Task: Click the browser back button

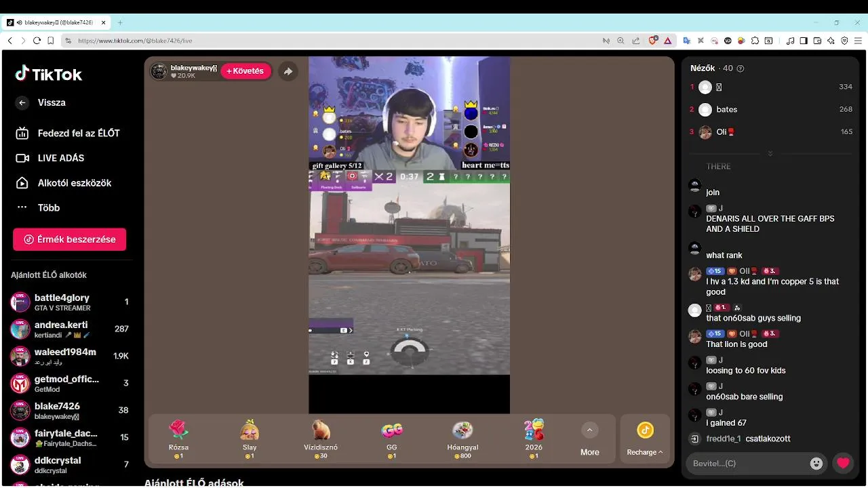Action: tap(9, 41)
